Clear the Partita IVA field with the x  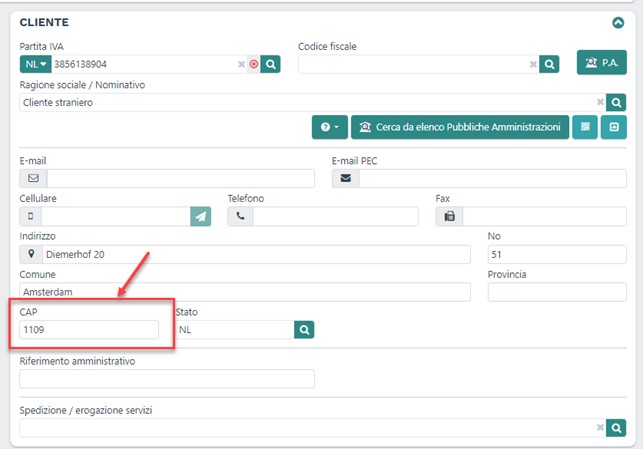tap(241, 64)
